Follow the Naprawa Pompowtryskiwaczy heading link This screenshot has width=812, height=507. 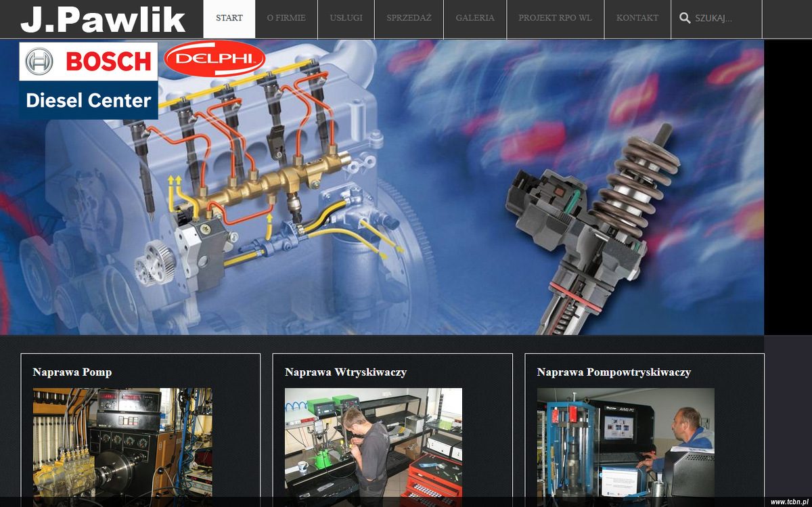614,372
